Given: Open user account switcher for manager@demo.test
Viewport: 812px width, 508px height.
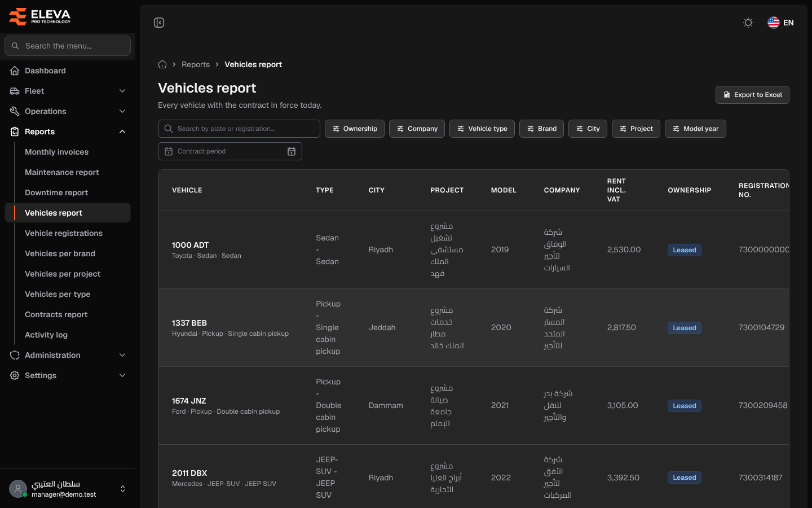Looking at the screenshot, I should [x=68, y=489].
